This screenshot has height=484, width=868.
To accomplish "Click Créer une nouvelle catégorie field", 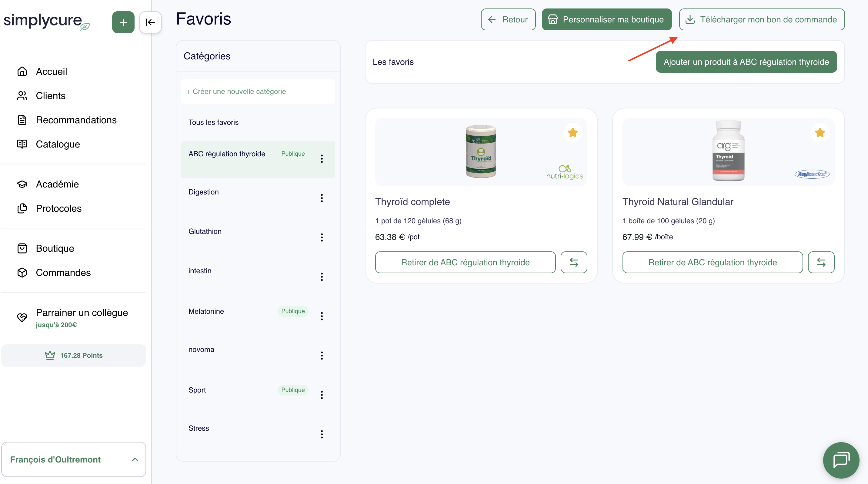I will (x=258, y=91).
